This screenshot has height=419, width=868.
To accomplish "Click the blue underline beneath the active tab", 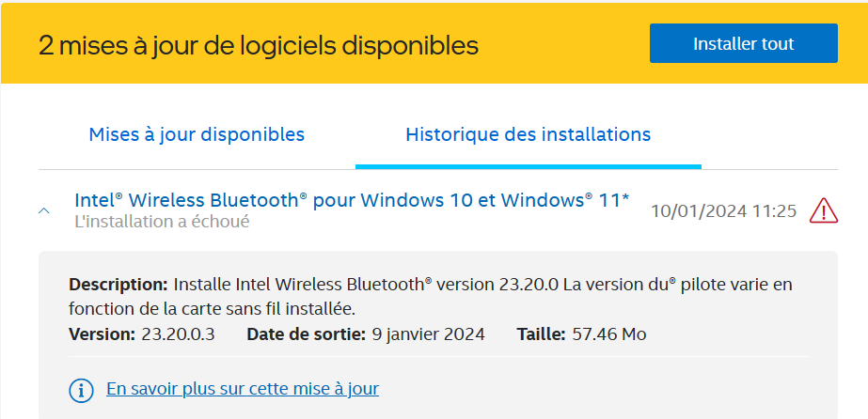I will [x=528, y=166].
